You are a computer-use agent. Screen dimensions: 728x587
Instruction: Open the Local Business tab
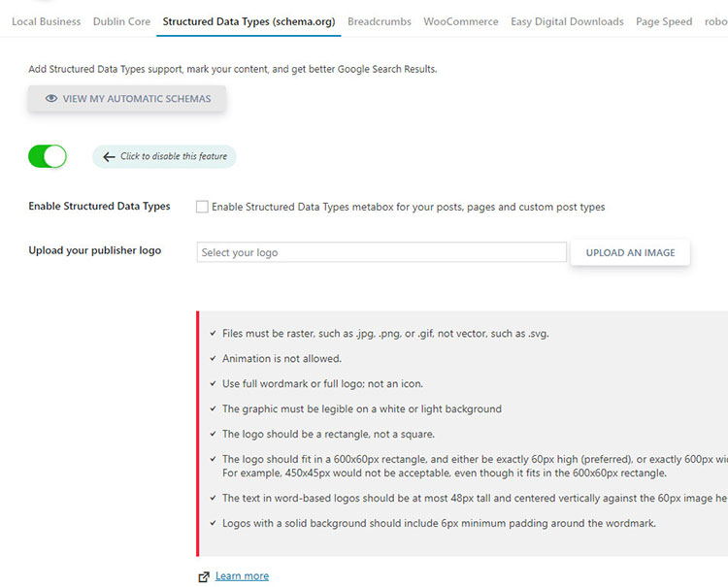[x=46, y=21]
